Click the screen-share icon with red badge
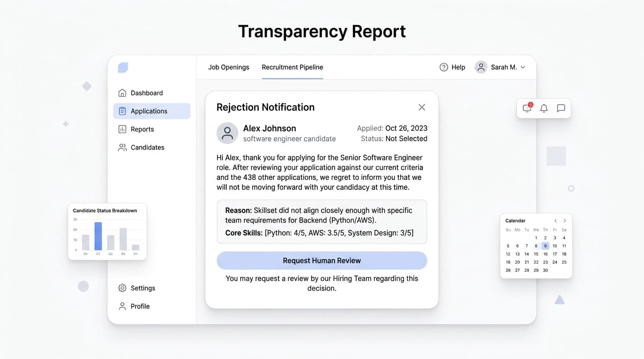The height and width of the screenshot is (359, 644). 527,108
